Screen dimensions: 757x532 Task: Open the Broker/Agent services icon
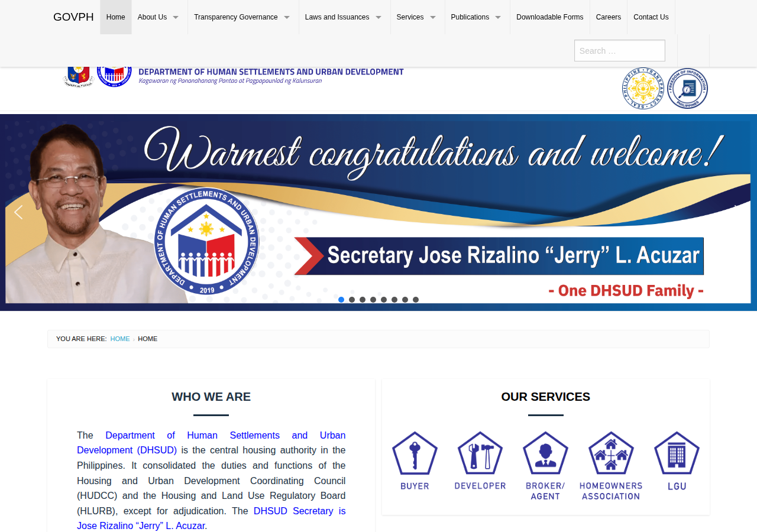(545, 466)
